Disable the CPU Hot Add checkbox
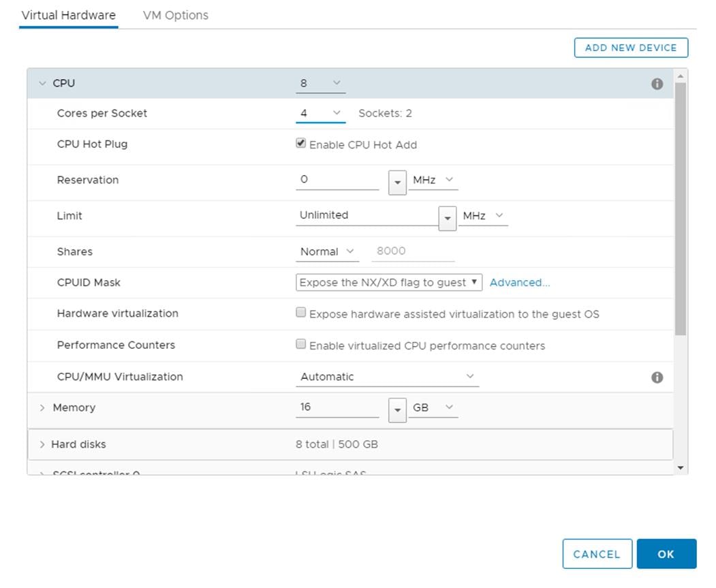 pyautogui.click(x=300, y=144)
